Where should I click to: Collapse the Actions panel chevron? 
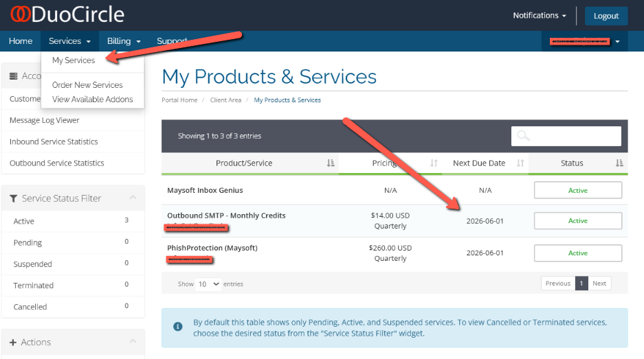(133, 341)
